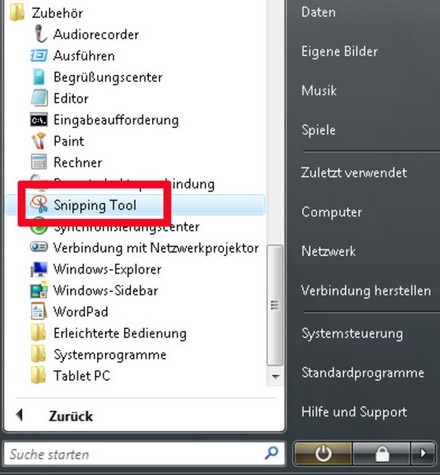
Task: Click the Eingabeaufforderung command prompt icon
Action: (x=39, y=120)
